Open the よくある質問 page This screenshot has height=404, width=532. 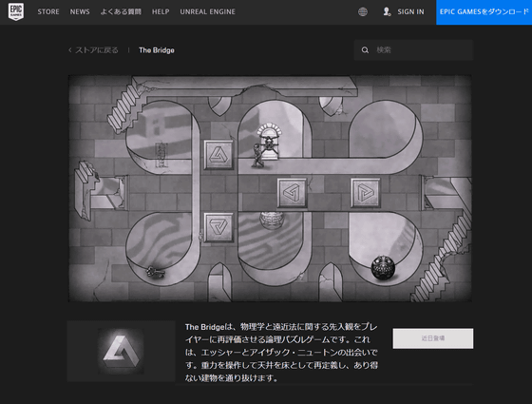click(121, 11)
